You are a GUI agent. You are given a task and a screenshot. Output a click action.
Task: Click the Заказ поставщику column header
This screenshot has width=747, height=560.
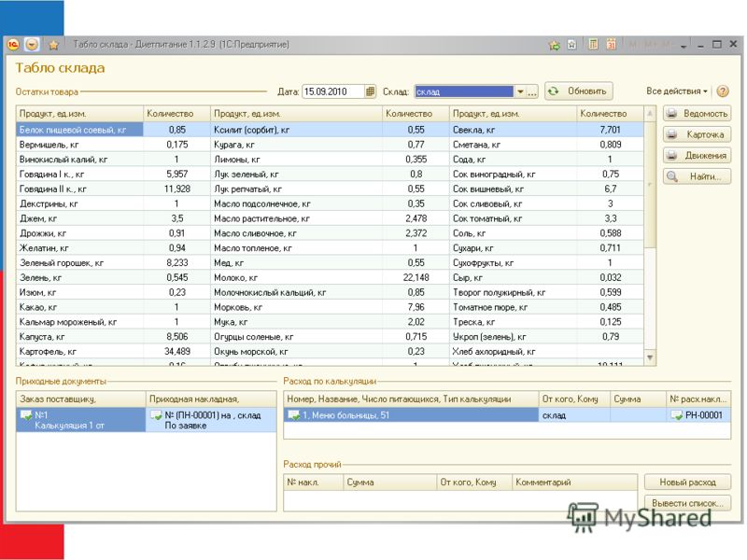click(80, 399)
